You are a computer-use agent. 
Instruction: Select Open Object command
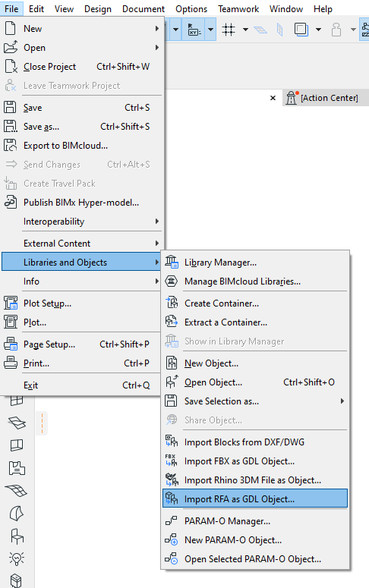255,382
